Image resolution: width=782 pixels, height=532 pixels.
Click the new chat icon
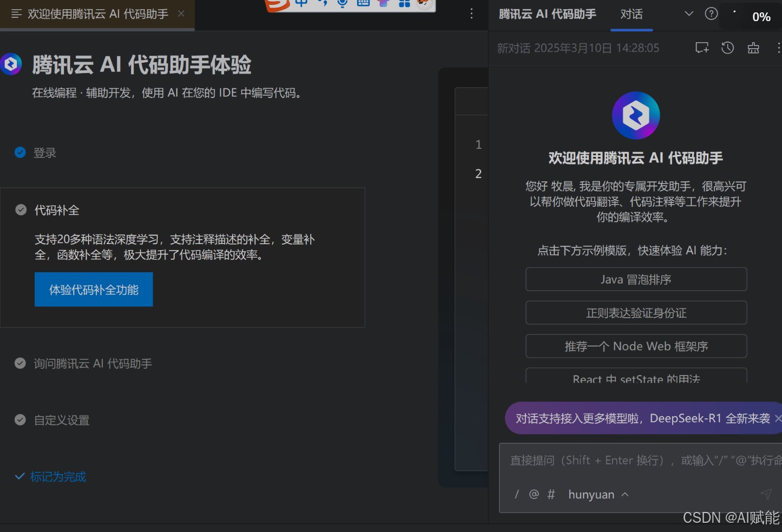[x=702, y=48]
